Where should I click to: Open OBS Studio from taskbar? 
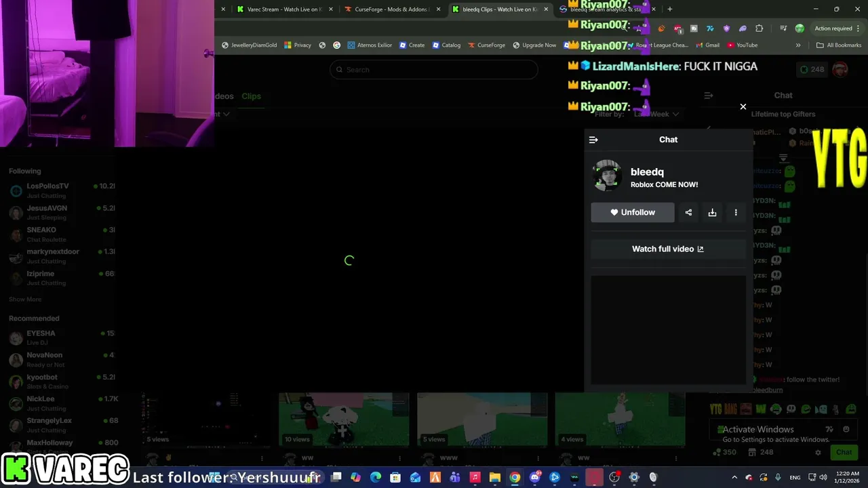tap(614, 477)
